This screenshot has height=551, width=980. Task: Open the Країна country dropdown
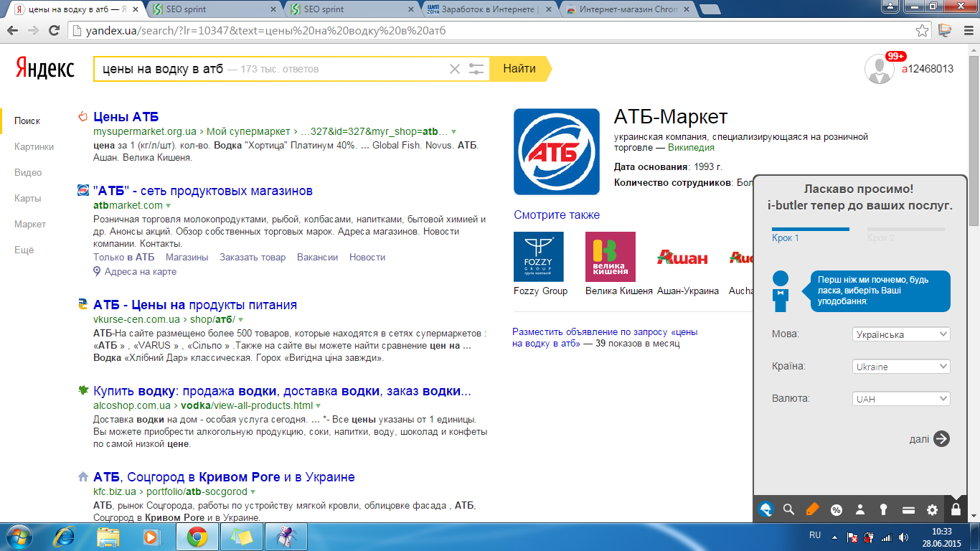pos(902,367)
